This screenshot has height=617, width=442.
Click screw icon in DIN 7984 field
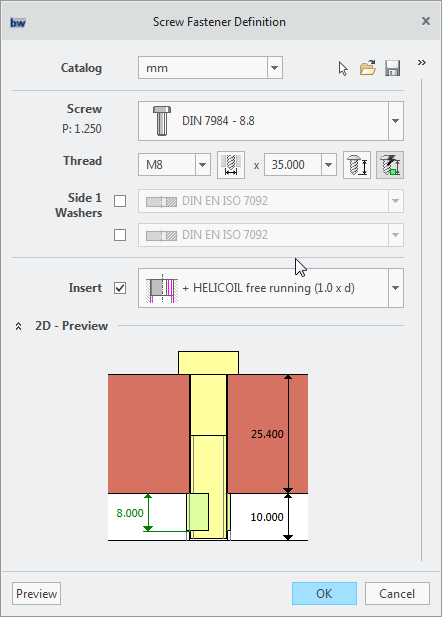point(161,121)
